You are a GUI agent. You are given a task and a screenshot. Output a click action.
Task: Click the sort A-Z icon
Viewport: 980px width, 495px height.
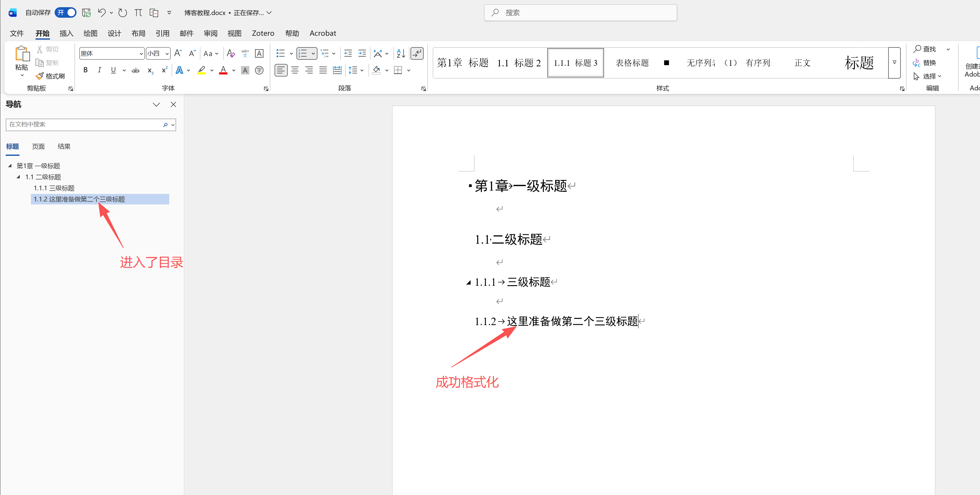(401, 53)
